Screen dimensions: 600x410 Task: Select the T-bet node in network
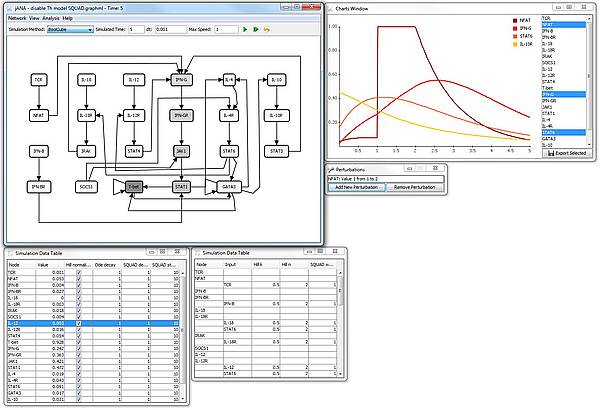coord(134,186)
